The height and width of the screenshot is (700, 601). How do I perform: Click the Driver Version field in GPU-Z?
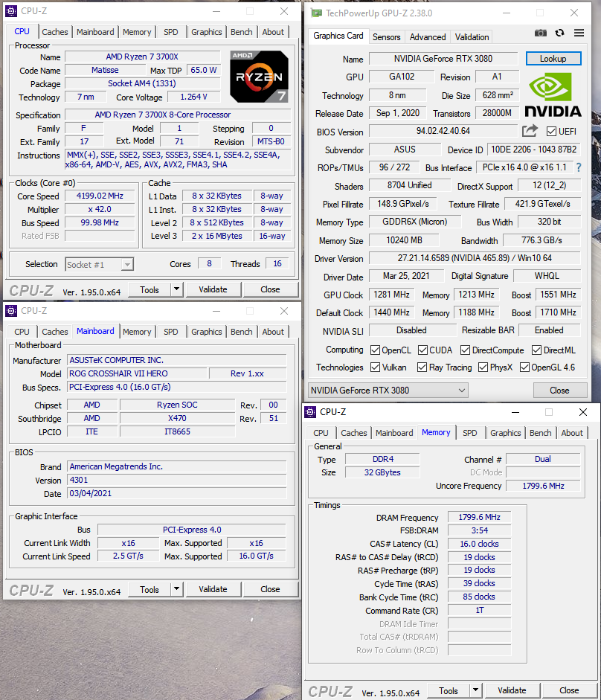pyautogui.click(x=475, y=258)
